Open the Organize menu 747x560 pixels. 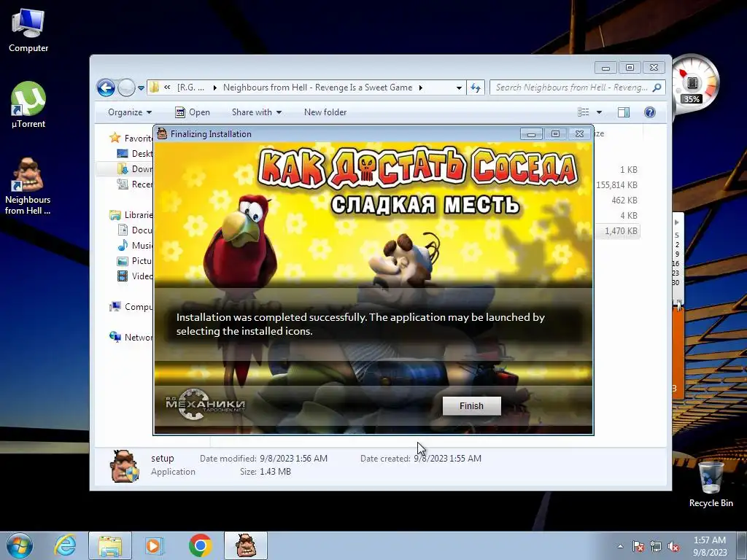[x=130, y=112]
